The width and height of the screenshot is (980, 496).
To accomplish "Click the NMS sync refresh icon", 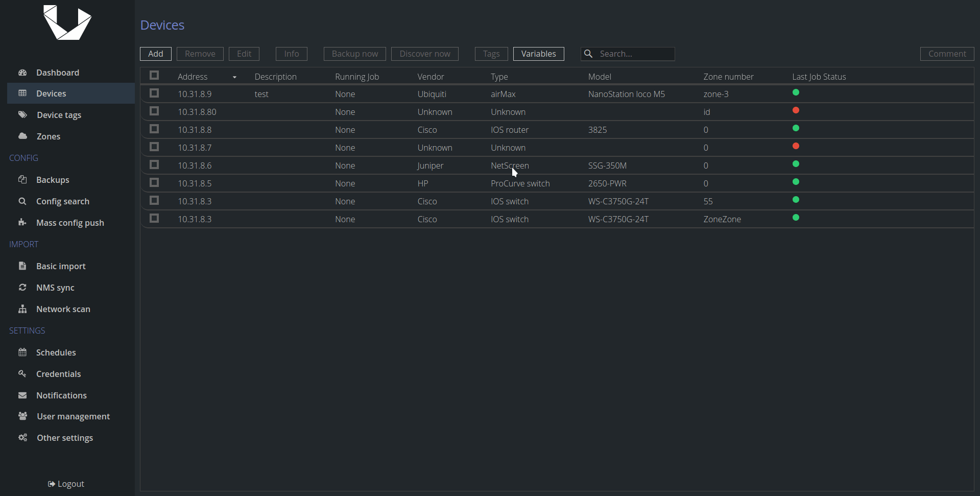I will tap(22, 287).
